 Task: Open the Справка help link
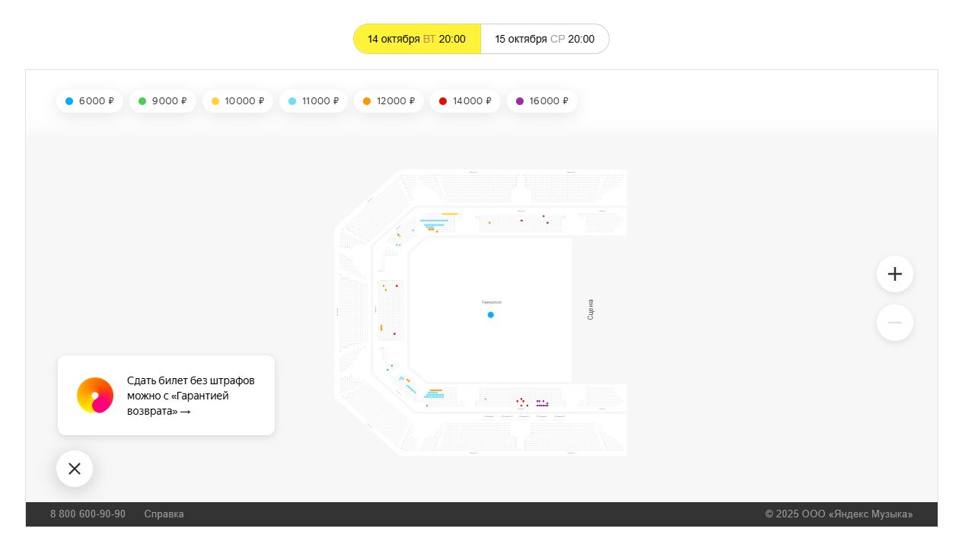click(164, 514)
